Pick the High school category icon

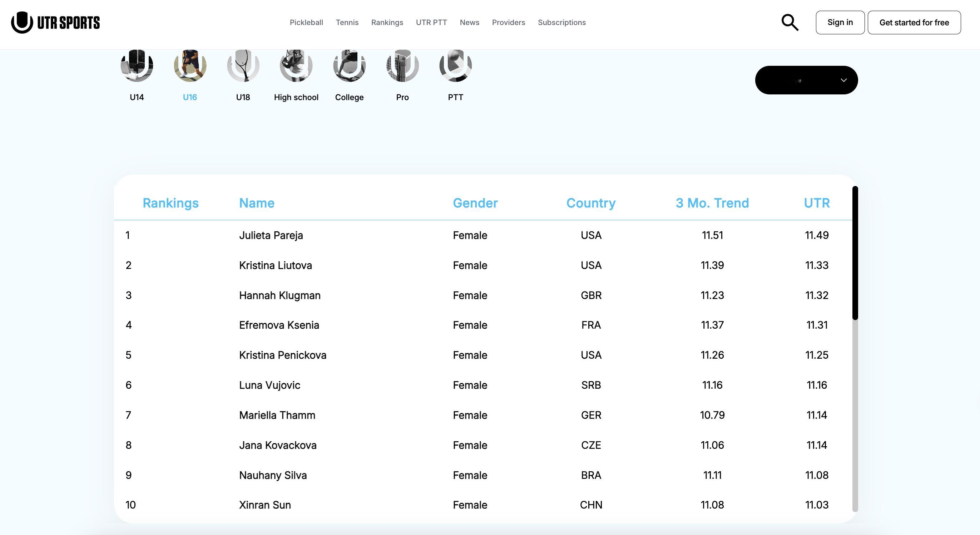click(296, 66)
